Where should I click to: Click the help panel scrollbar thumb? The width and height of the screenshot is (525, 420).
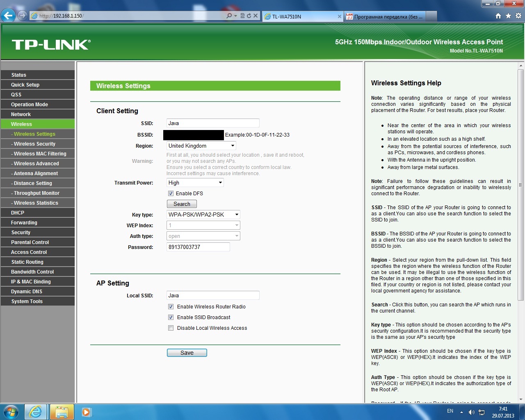(x=521, y=185)
